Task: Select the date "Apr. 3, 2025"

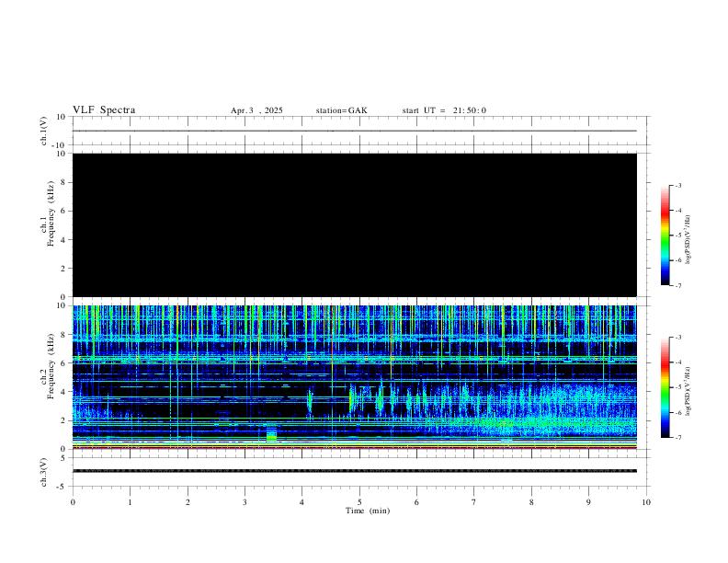Action: click(256, 110)
